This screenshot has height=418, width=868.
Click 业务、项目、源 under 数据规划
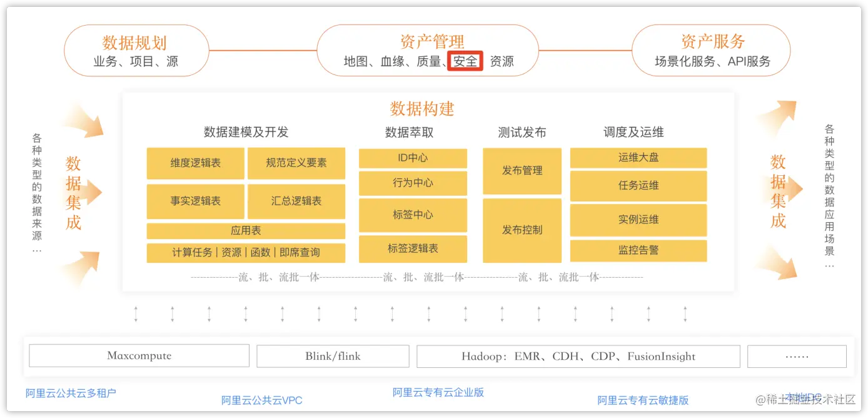pyautogui.click(x=136, y=61)
